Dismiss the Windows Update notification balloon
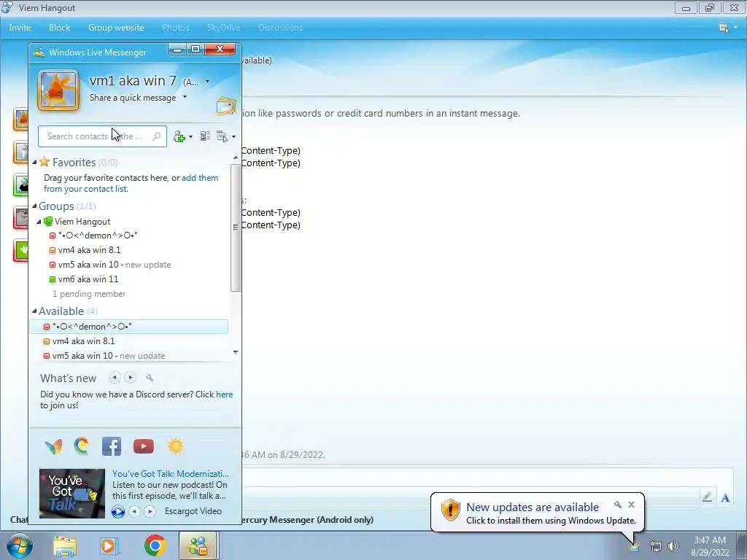This screenshot has height=560, width=747. pyautogui.click(x=631, y=505)
